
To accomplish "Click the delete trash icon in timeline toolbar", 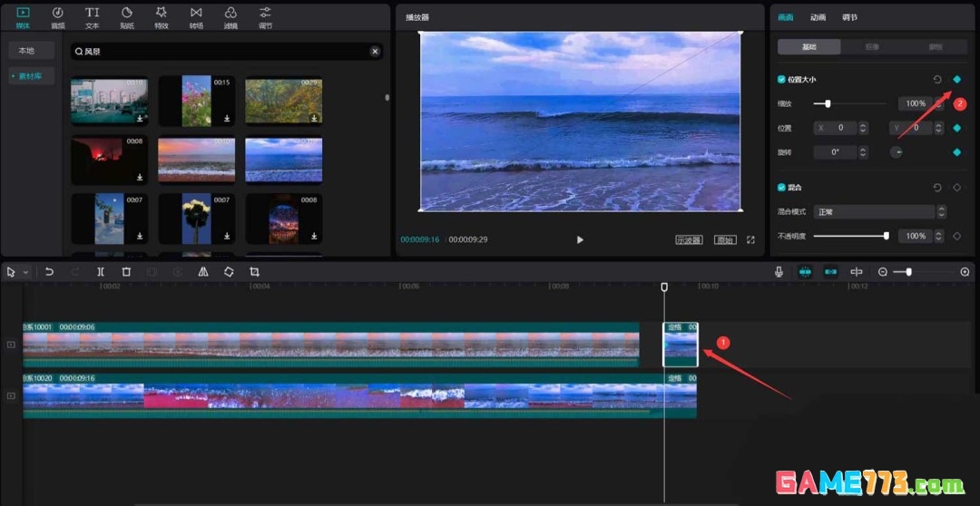I will coord(126,272).
